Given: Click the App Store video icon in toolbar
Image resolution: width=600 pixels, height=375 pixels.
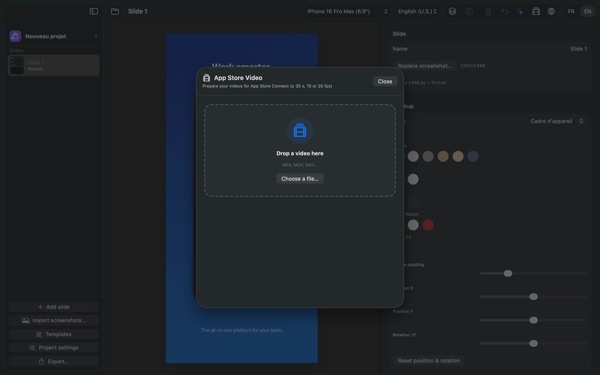Looking at the screenshot, I should click(536, 11).
